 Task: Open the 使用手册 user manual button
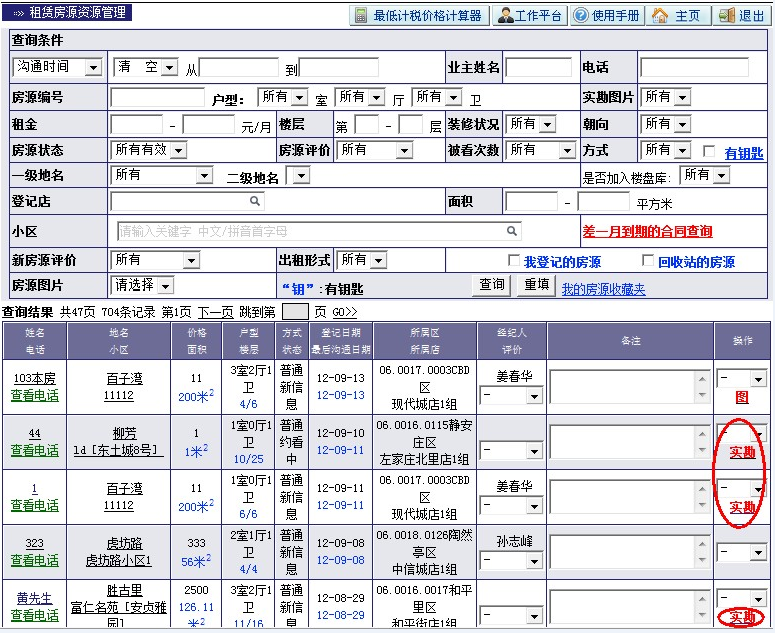(x=607, y=15)
